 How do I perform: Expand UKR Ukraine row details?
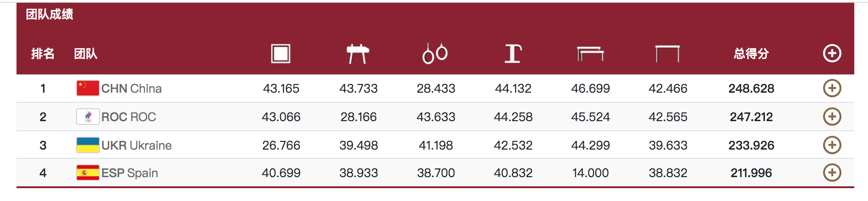(832, 145)
